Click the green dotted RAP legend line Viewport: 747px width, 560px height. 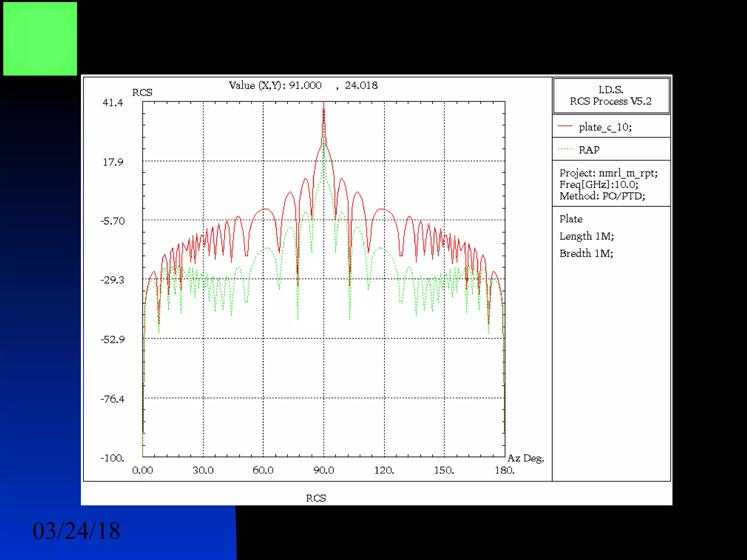coord(565,149)
